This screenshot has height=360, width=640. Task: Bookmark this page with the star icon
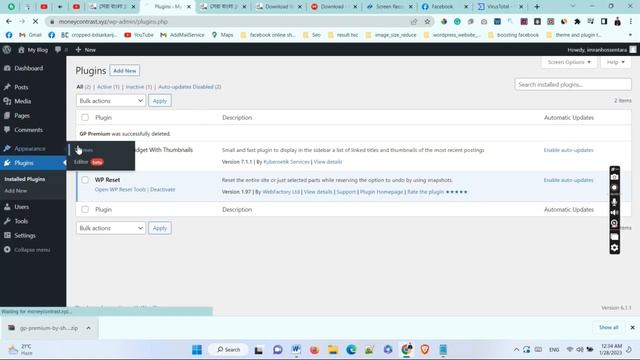pos(427,22)
